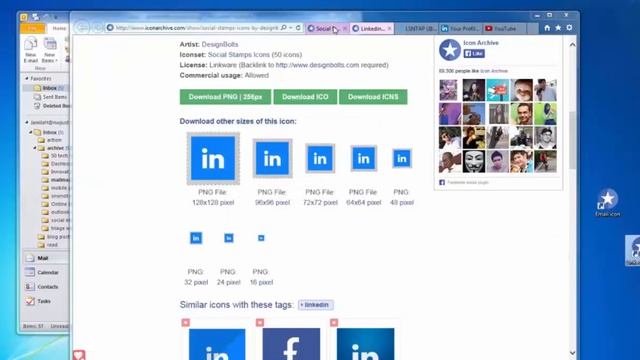This screenshot has width=640, height=360.
Task: Click the Download ICO button
Action: (x=305, y=97)
